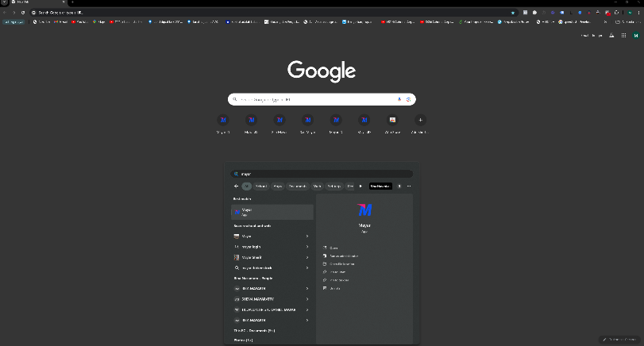Click Pin to Start for Mayar
Viewport: 644px width, 346px height.
(334, 272)
